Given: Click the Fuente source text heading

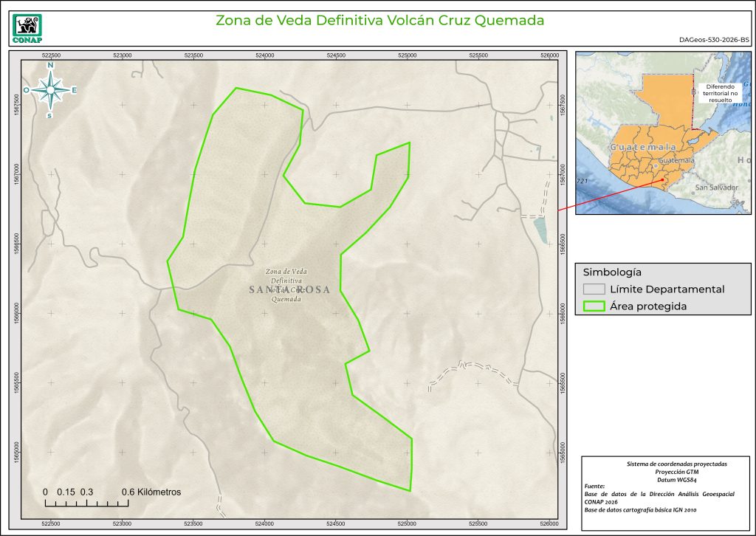Looking at the screenshot, I should point(594,487).
